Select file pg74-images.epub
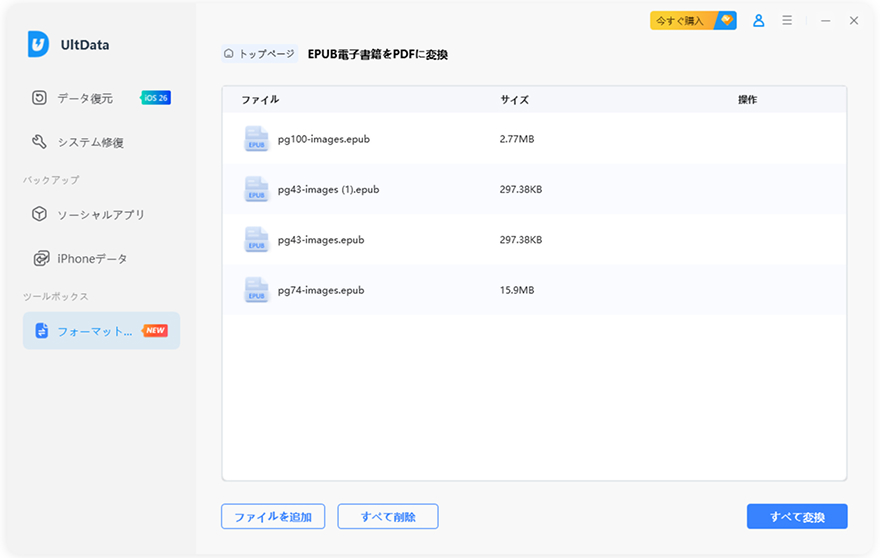Viewport: 880px width, 558px height. [321, 290]
